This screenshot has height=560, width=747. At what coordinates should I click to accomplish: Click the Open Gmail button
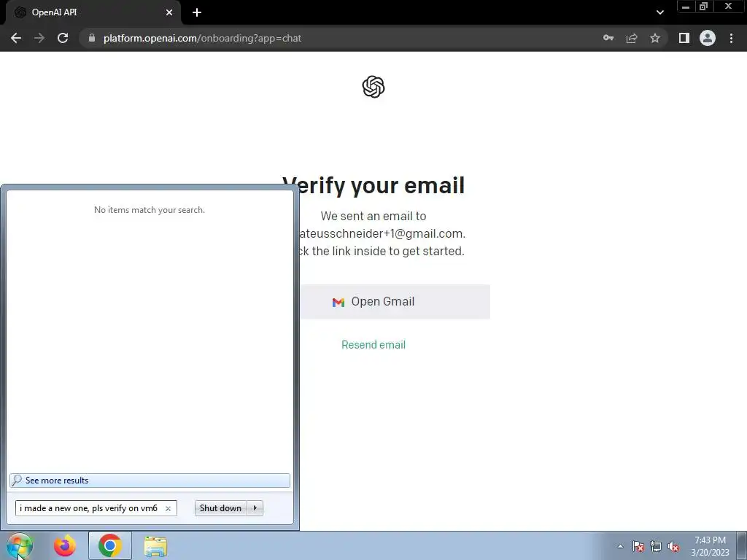[x=395, y=302]
